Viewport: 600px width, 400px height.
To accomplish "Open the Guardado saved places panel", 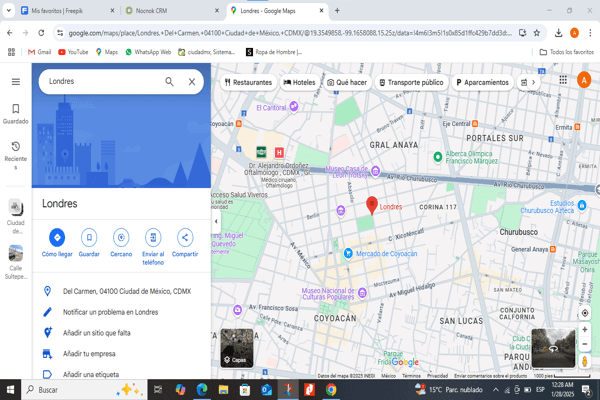I will (x=16, y=114).
